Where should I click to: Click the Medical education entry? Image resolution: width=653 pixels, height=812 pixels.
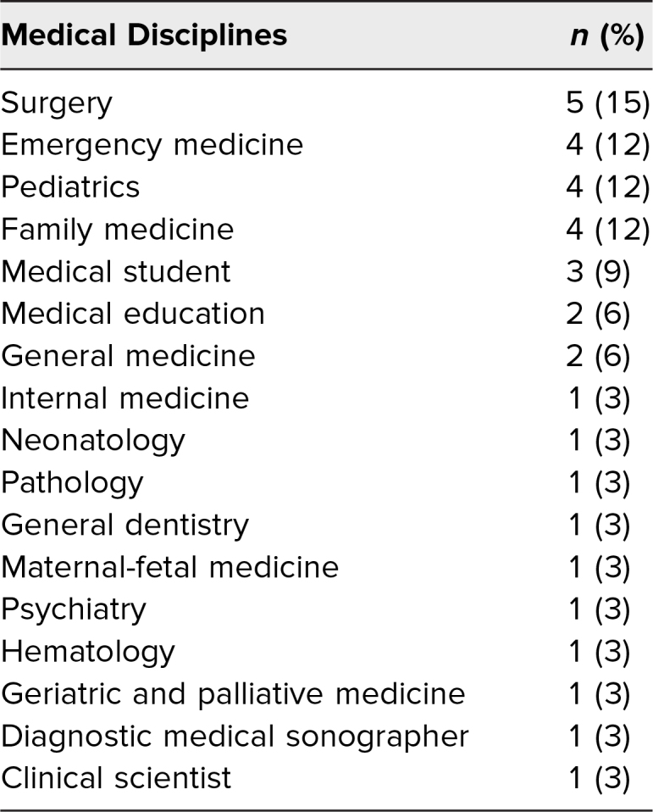pos(133,314)
